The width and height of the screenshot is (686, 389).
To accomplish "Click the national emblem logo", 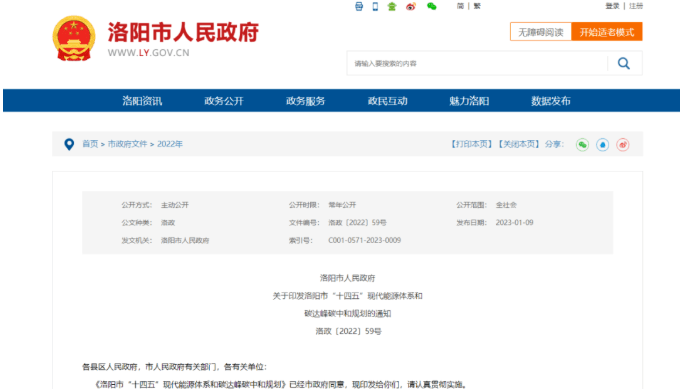I will pos(74,39).
